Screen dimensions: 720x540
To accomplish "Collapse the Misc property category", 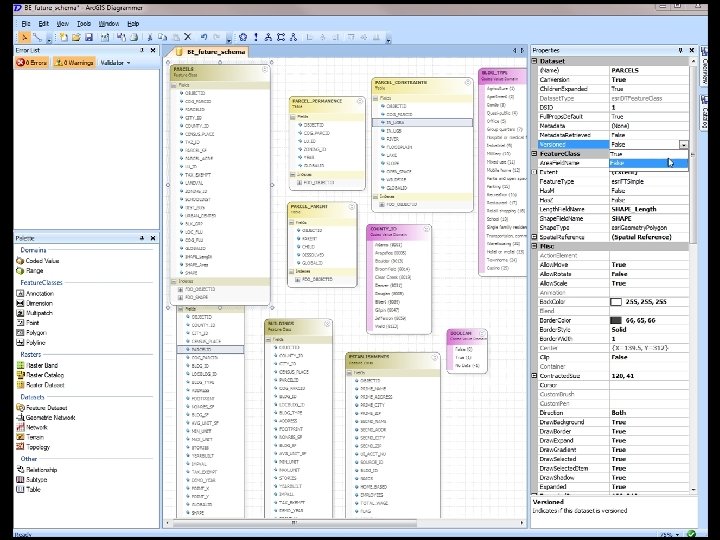I will (534, 246).
